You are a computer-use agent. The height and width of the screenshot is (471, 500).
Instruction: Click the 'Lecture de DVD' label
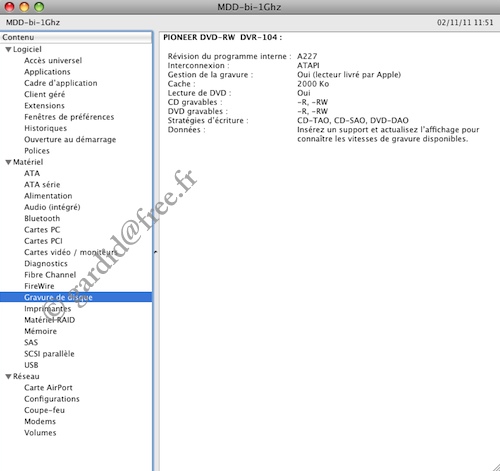tap(199, 93)
